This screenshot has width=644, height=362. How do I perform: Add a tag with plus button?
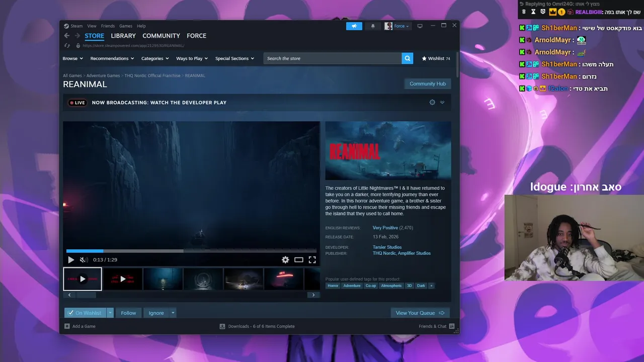[x=431, y=286]
